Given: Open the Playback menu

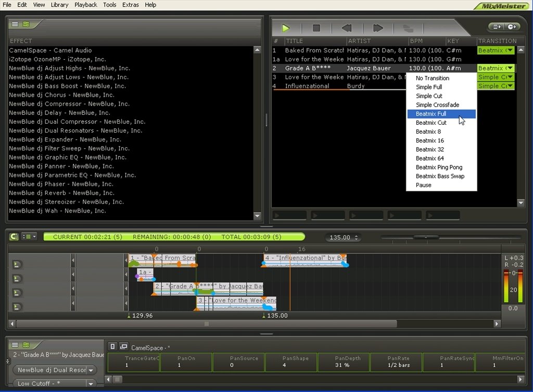Looking at the screenshot, I should coord(86,5).
